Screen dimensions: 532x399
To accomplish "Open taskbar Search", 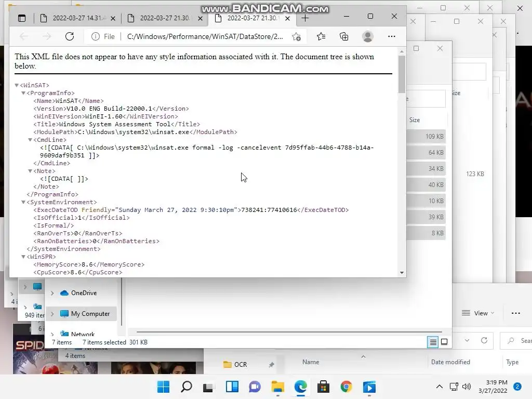I will click(x=187, y=387).
